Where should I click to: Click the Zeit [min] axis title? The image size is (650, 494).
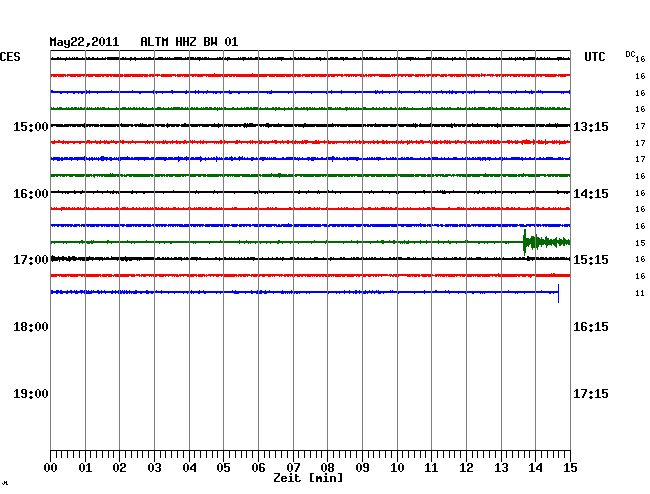308,478
